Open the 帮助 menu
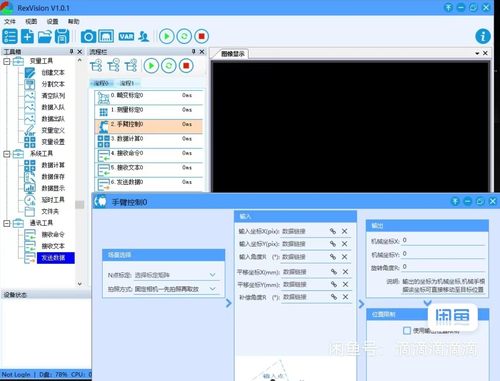 74,21
